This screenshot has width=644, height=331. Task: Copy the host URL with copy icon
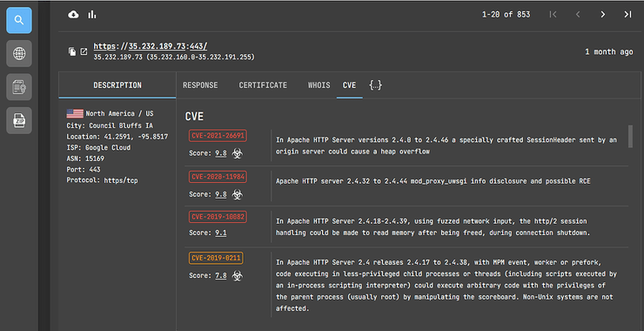[72, 51]
